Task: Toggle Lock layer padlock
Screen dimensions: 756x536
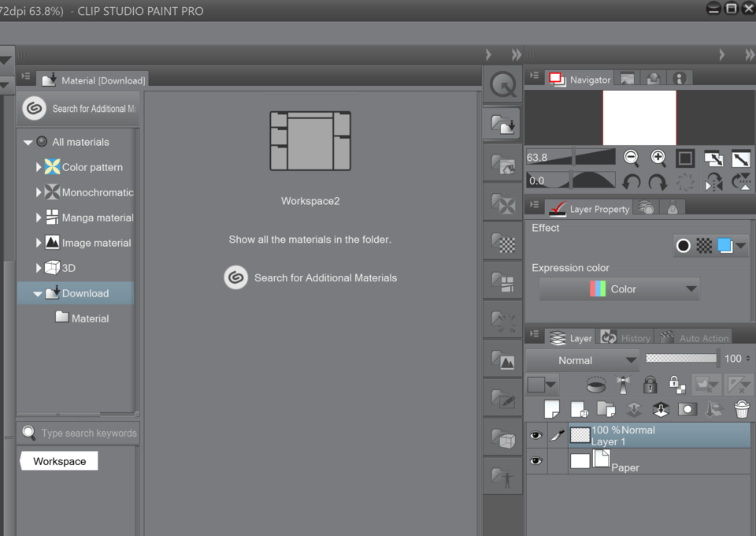Action: (x=650, y=385)
